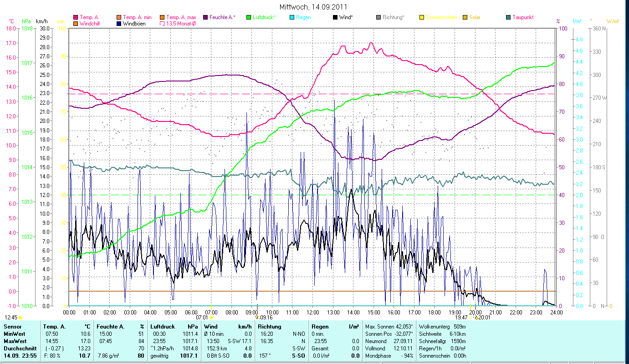Click the 'N-NO' direction value
The width and height of the screenshot is (629, 364).
pos(298,334)
